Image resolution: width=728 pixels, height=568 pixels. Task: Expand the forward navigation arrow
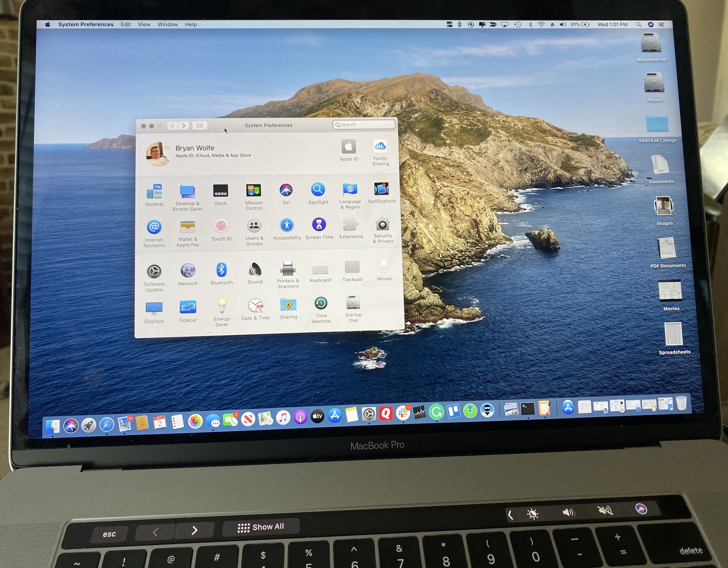coord(184,125)
